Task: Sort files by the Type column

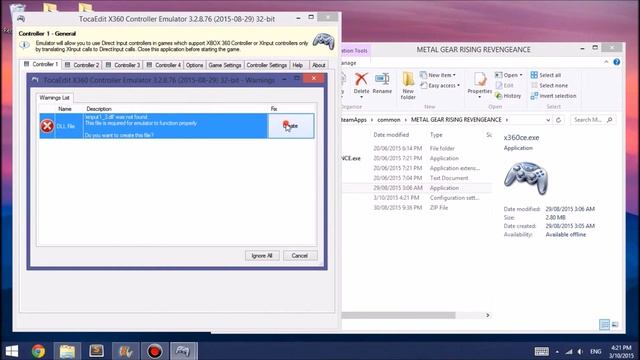Action: tap(436, 135)
